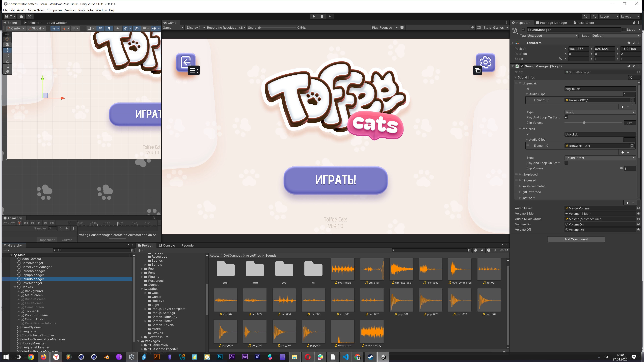Open the Visual Studio Code taskbar icon
Screen dimensions: 644x362
click(345, 357)
